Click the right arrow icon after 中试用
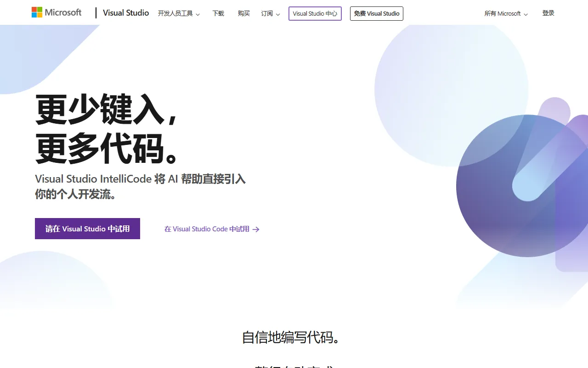Image resolution: width=588 pixels, height=368 pixels. pyautogui.click(x=256, y=229)
